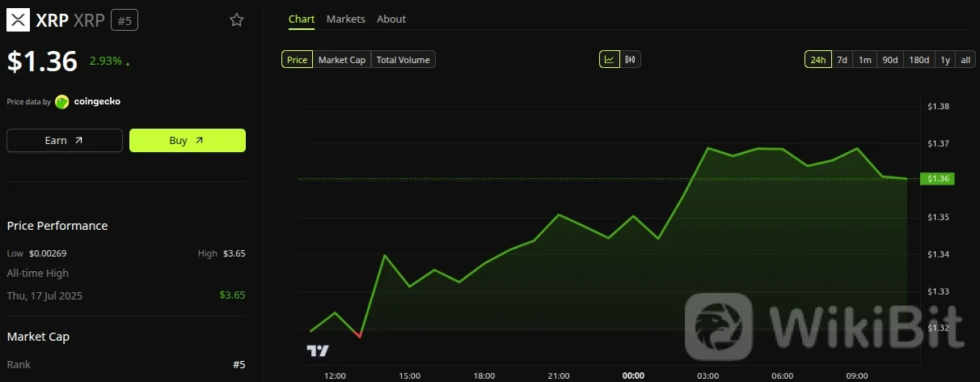Set chart range to 24h
Screen dimensions: 980x382
point(818,59)
